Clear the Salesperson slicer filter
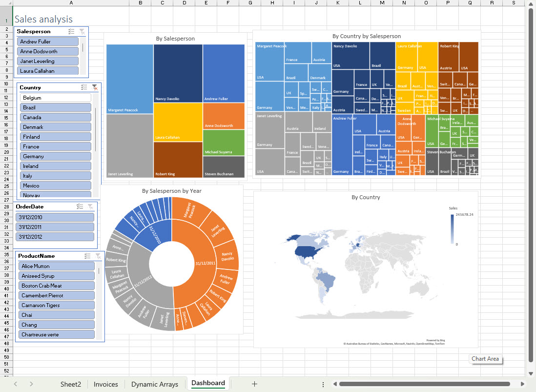Viewport: 536px width, 392px height. pyautogui.click(x=81, y=31)
